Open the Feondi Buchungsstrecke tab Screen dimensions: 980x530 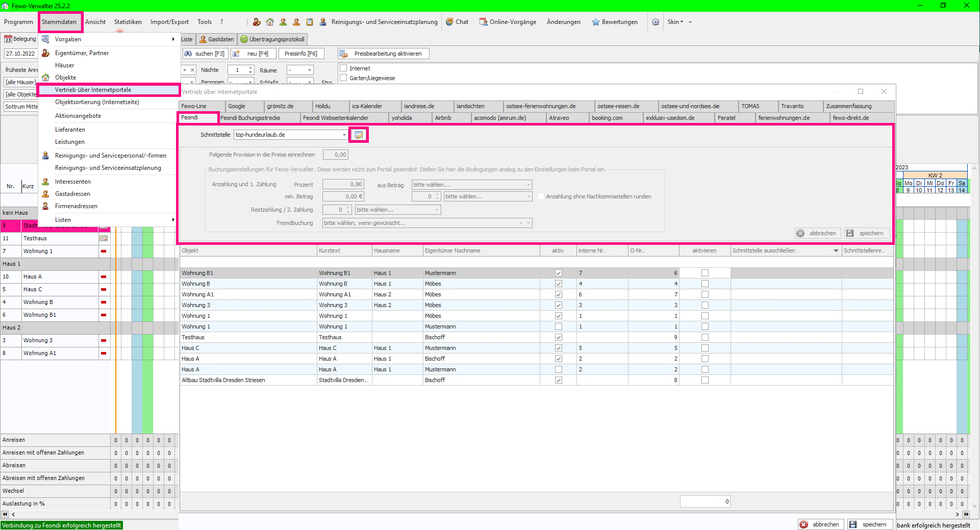[x=259, y=118]
